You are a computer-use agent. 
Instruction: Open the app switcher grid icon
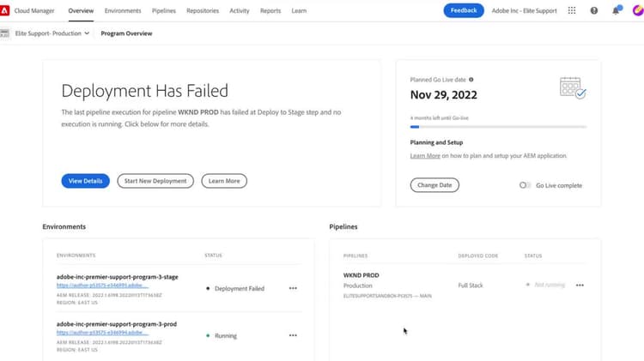pyautogui.click(x=573, y=10)
